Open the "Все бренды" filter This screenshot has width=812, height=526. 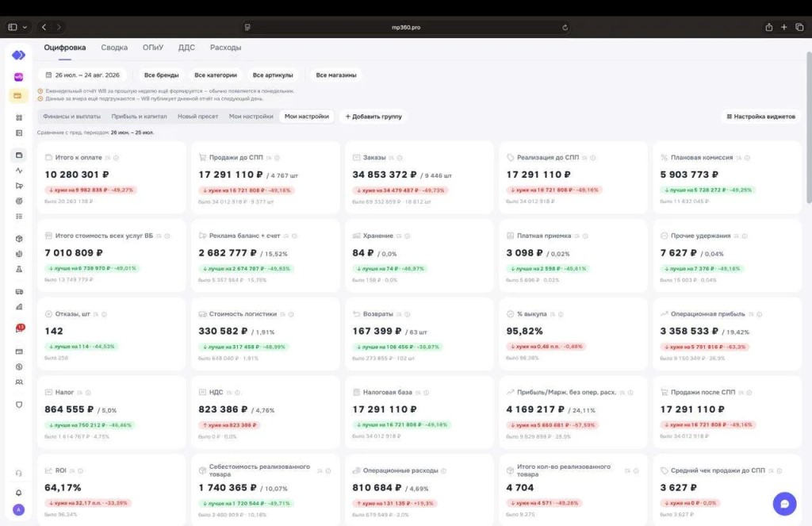coord(162,75)
